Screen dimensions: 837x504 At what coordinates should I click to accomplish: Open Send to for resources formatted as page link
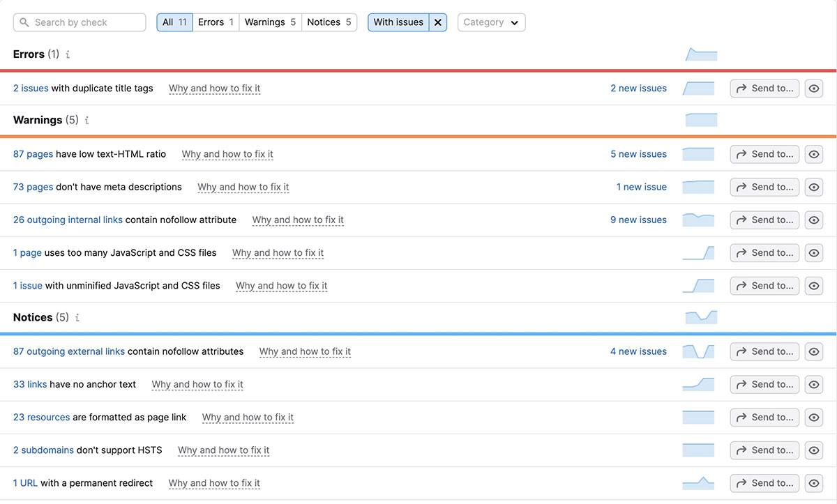pyautogui.click(x=764, y=417)
